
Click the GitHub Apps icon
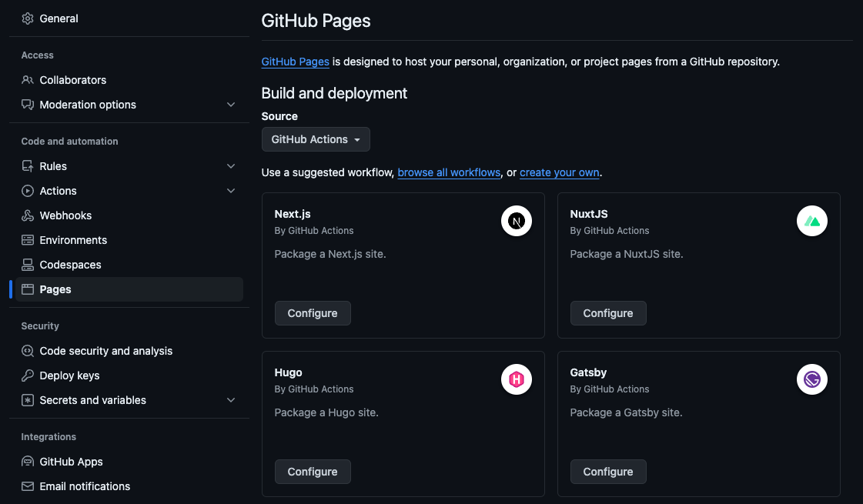pyautogui.click(x=28, y=462)
